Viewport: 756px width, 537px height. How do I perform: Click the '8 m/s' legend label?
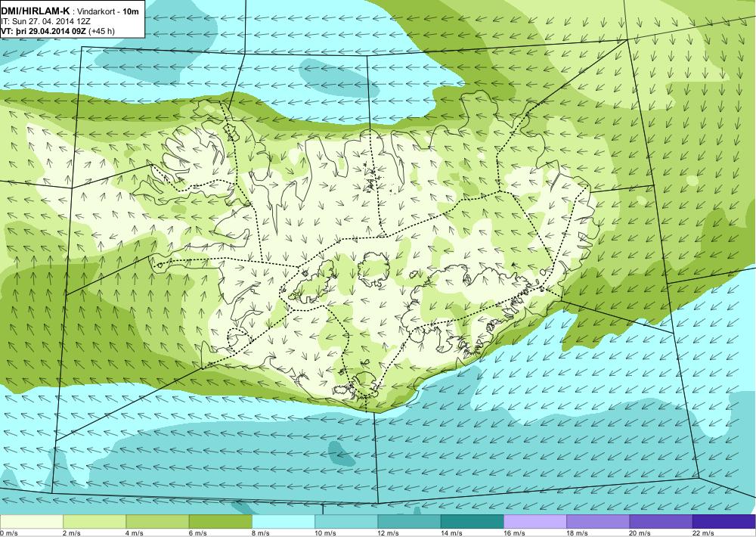point(261,533)
